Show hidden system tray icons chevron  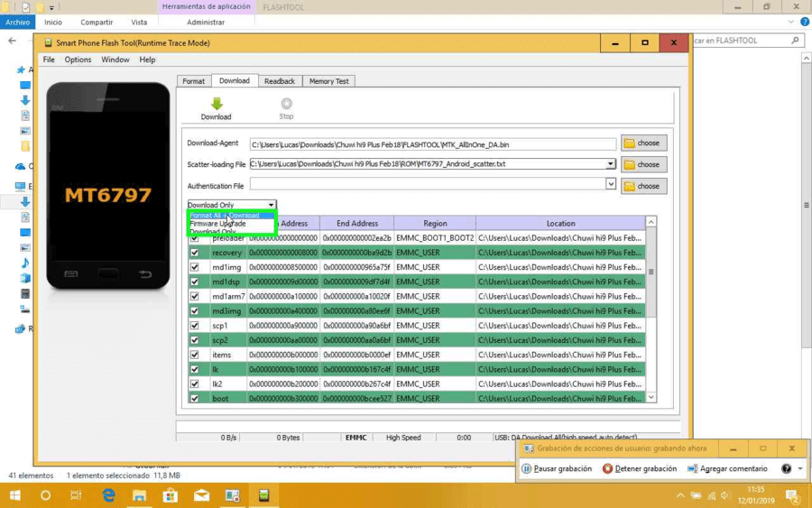click(680, 495)
